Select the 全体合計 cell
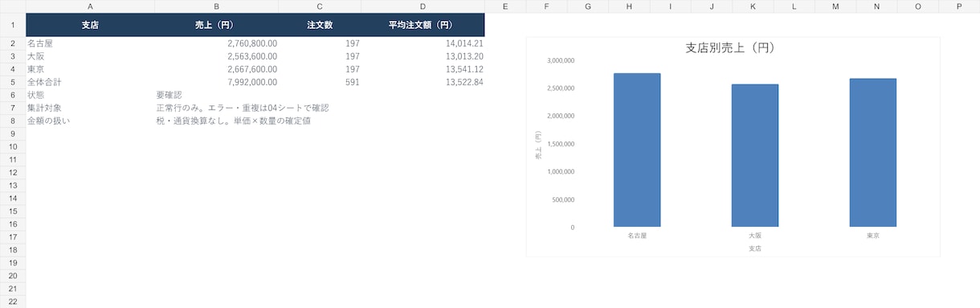 (90, 82)
